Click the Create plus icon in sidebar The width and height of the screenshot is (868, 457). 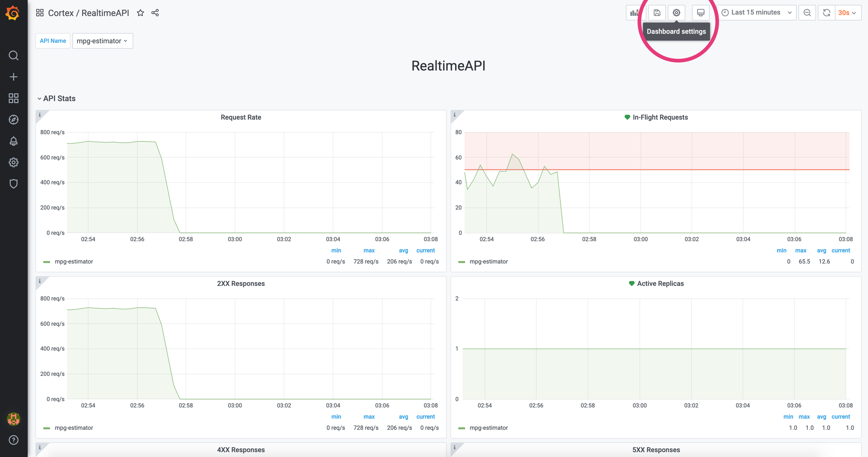coord(14,77)
